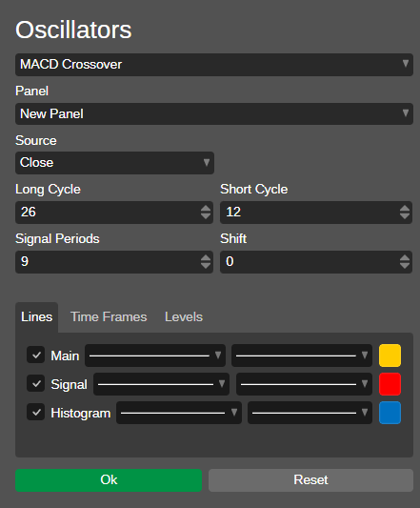The width and height of the screenshot is (420, 508).
Task: Decrease the Shift value with down arrow
Action: [405, 265]
